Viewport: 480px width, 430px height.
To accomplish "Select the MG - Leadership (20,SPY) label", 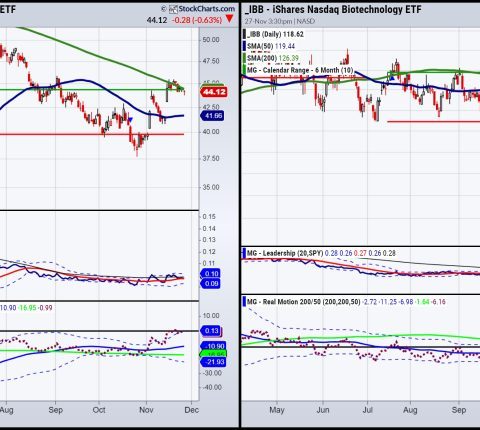I will point(285,253).
